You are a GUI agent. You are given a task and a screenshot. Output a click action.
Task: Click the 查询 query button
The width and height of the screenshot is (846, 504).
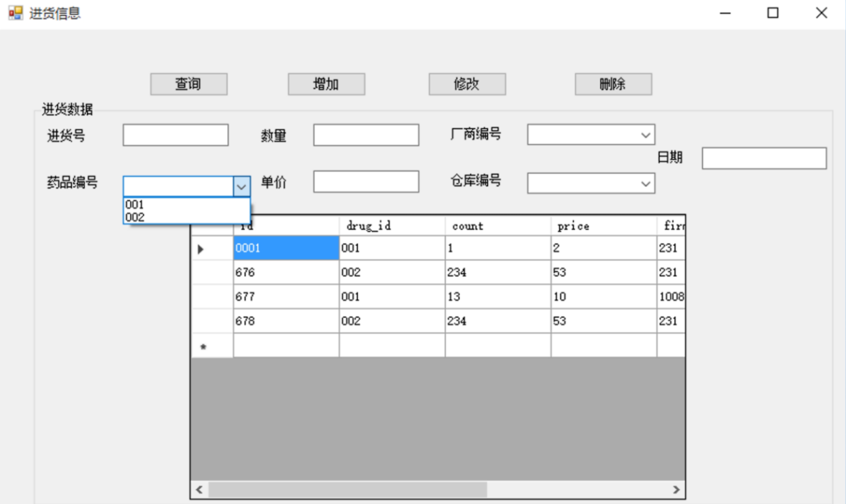pos(189,84)
